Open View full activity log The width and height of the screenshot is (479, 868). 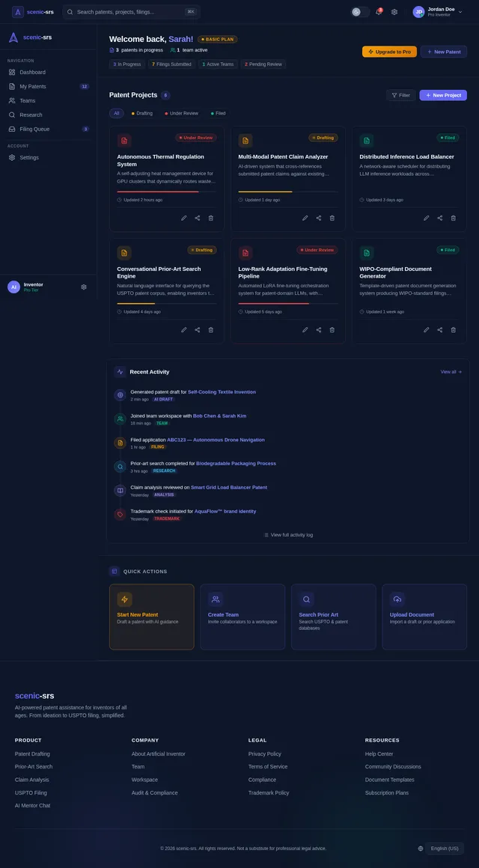click(288, 535)
